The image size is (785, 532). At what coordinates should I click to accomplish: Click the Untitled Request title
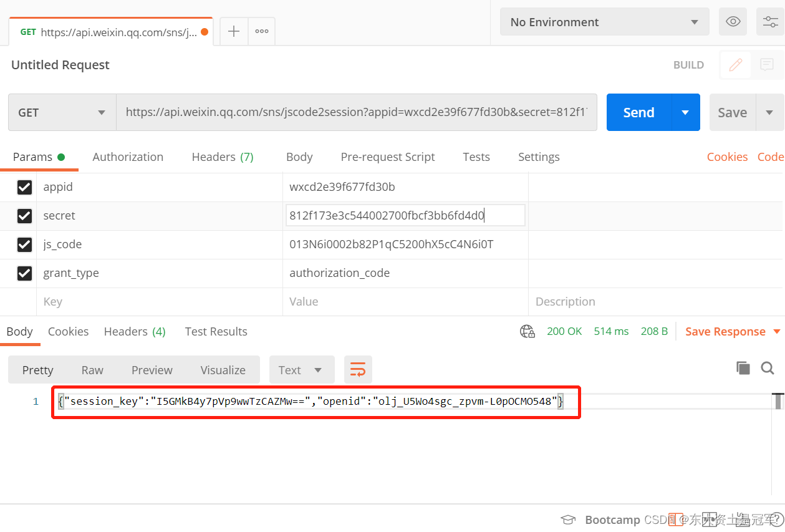(x=60, y=65)
